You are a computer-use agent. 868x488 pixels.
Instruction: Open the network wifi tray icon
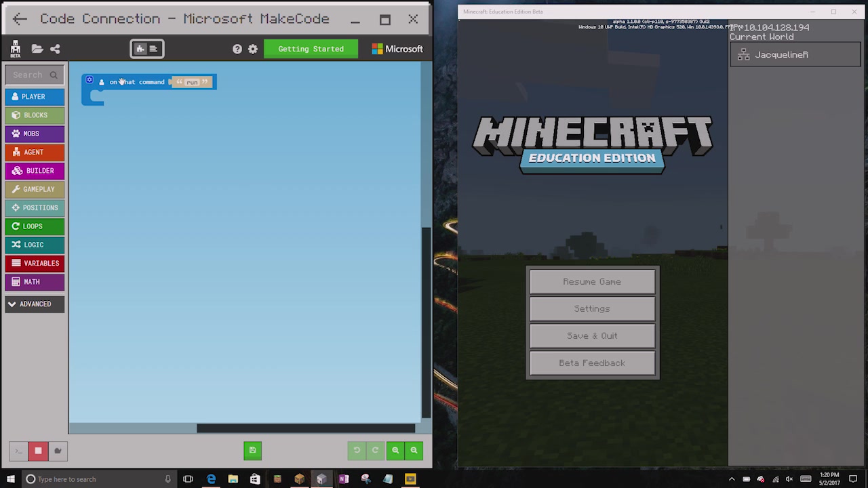click(776, 479)
